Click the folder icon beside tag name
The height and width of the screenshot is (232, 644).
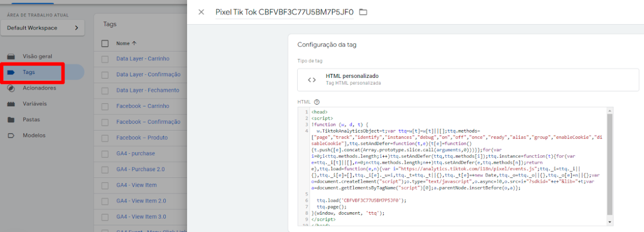pos(363,12)
